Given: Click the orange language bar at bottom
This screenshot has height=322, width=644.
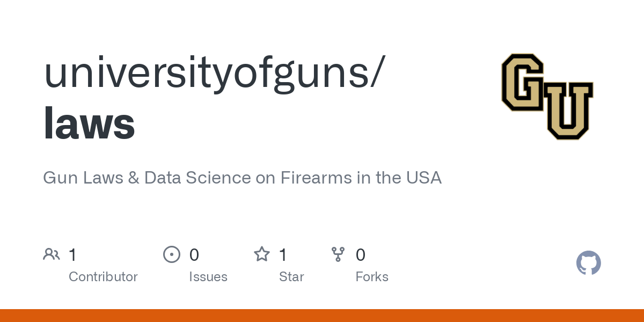Looking at the screenshot, I should 322,316.
